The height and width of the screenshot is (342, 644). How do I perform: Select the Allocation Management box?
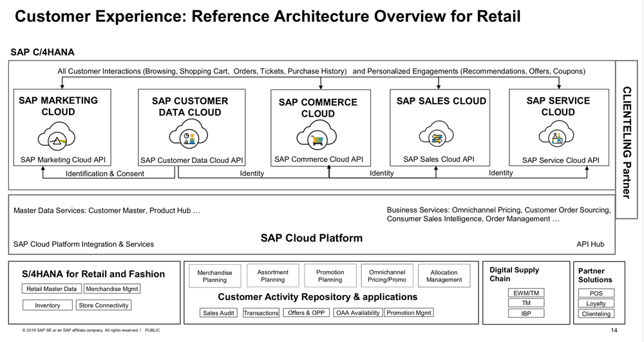click(x=444, y=276)
